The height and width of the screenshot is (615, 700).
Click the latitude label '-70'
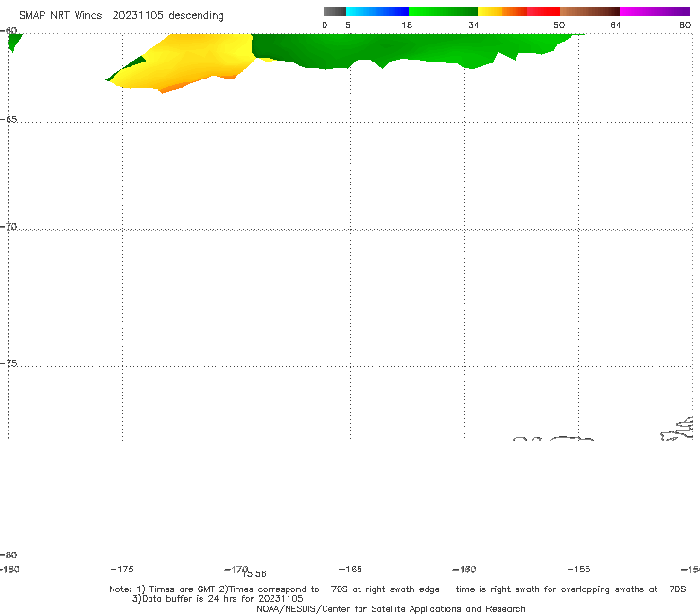click(x=9, y=227)
